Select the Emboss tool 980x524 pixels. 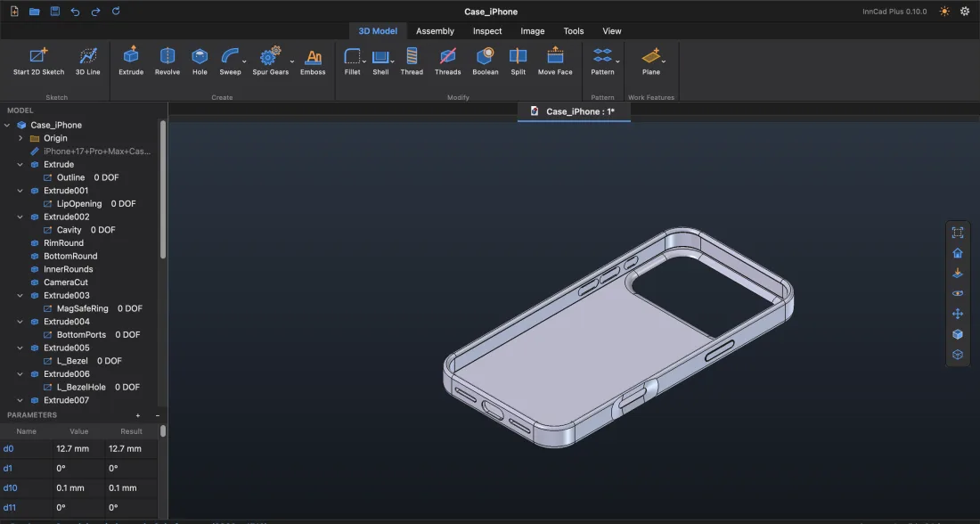pos(313,61)
